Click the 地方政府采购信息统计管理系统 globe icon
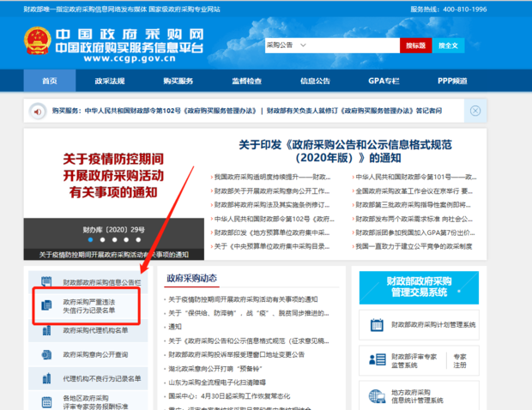Viewport: 532px width, 410px height. [x=377, y=396]
